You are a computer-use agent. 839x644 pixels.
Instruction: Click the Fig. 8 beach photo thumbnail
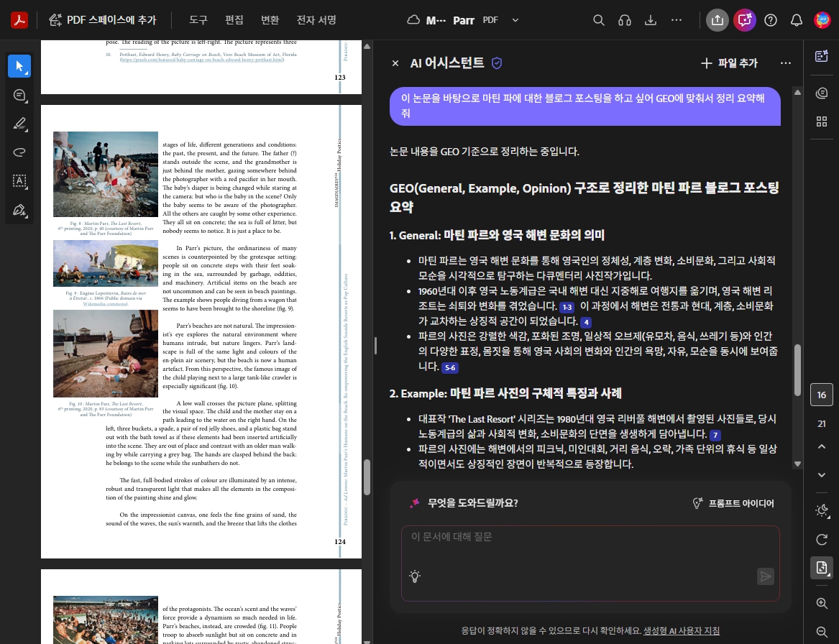(x=106, y=174)
